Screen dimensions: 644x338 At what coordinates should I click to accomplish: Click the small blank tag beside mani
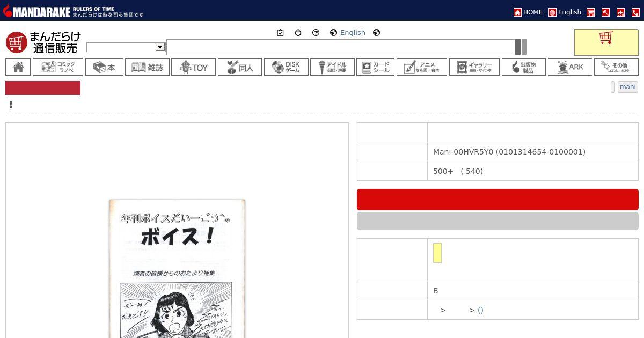click(613, 87)
